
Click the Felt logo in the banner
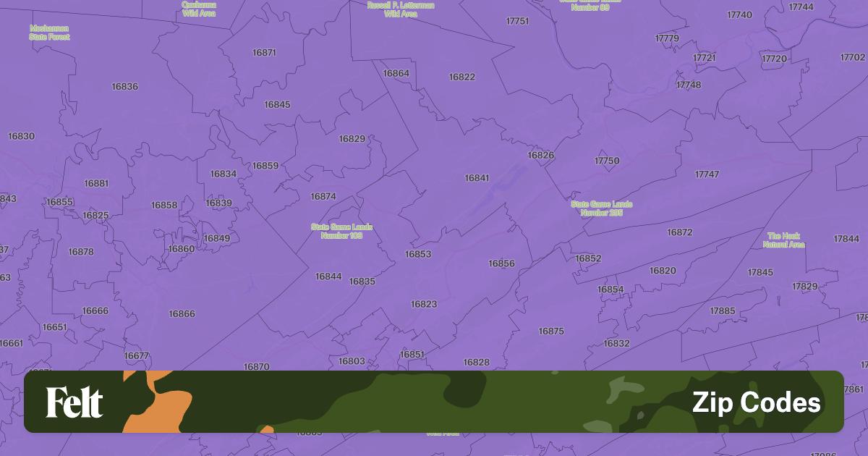pyautogui.click(x=75, y=402)
